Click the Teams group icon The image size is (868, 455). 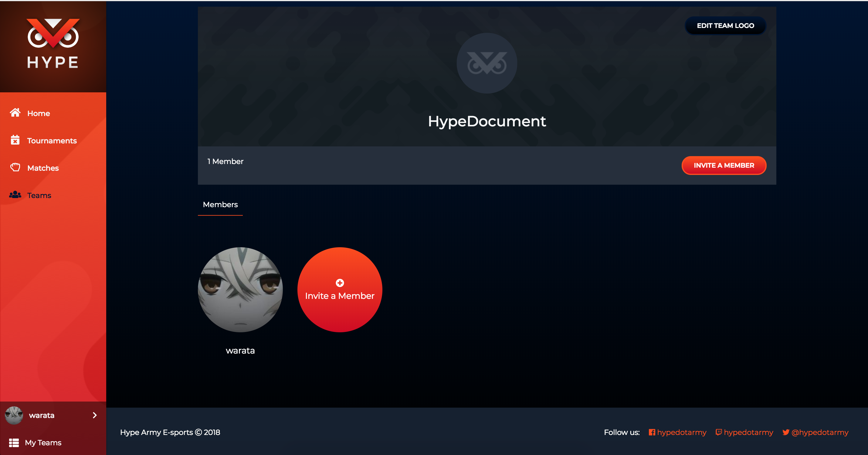pyautogui.click(x=15, y=195)
